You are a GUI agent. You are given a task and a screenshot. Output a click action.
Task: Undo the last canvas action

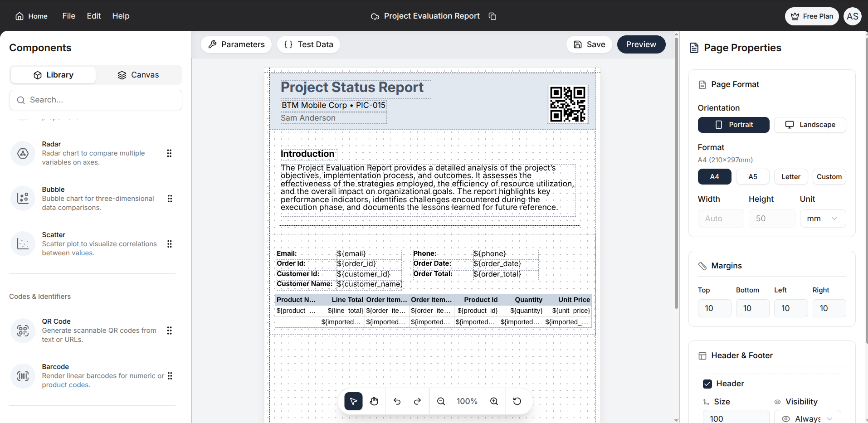[397, 401]
